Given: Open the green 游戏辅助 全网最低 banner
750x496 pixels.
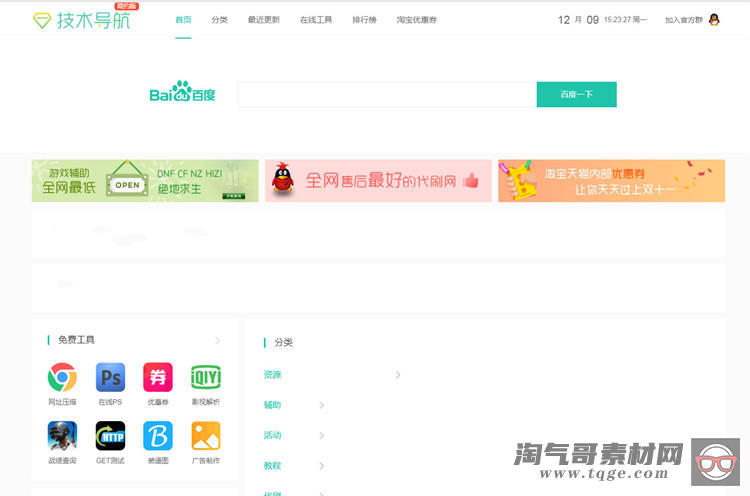Looking at the screenshot, I should point(145,181).
